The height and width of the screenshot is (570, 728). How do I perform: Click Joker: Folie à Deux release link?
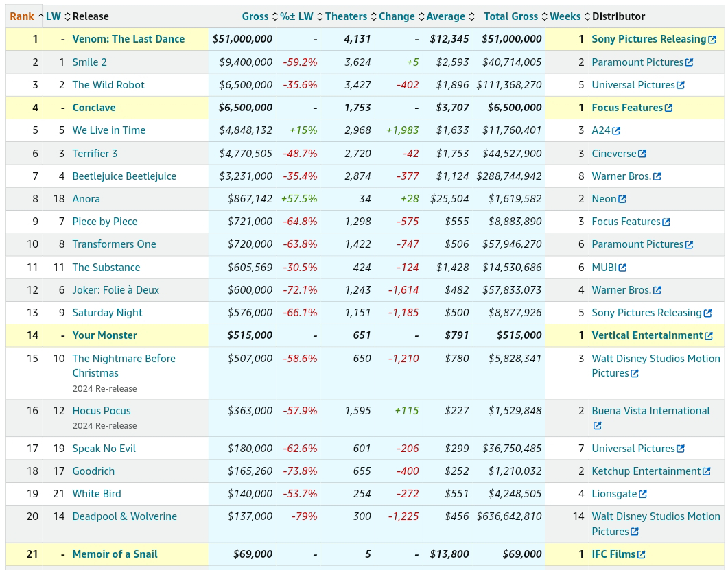[115, 290]
